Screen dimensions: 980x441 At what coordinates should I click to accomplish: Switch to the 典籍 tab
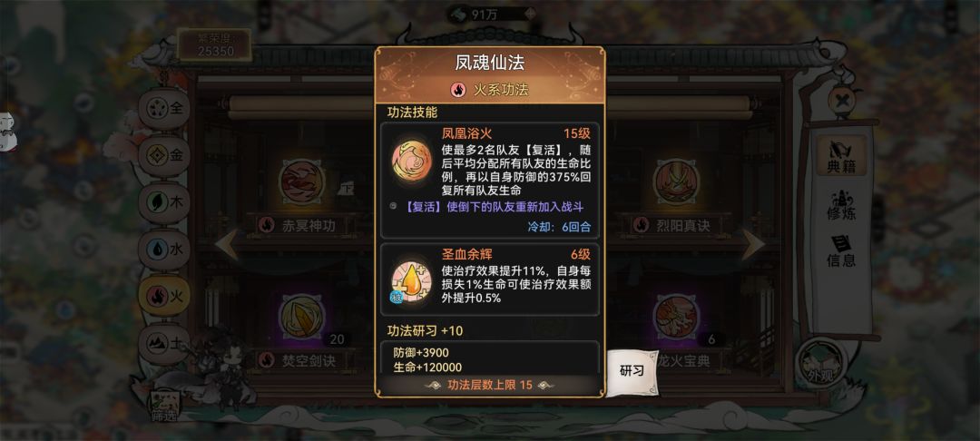(x=841, y=156)
